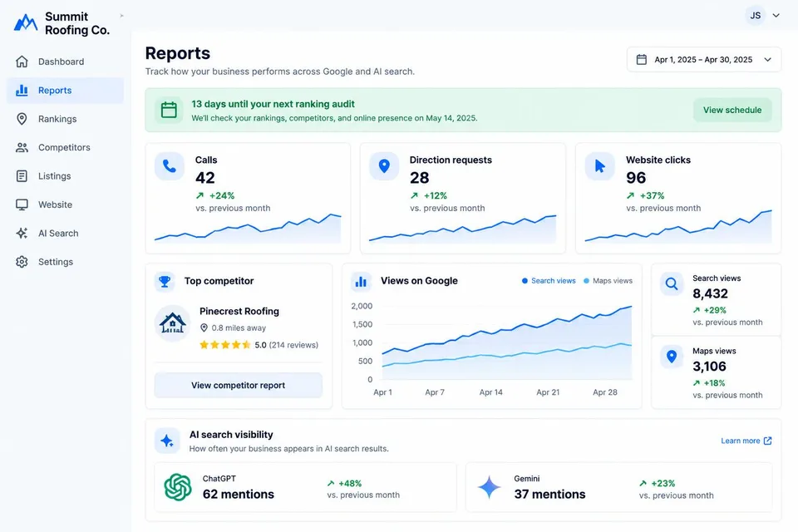The width and height of the screenshot is (798, 532).
Task: Click the Competitors people icon in the sidebar
Action: click(22, 148)
